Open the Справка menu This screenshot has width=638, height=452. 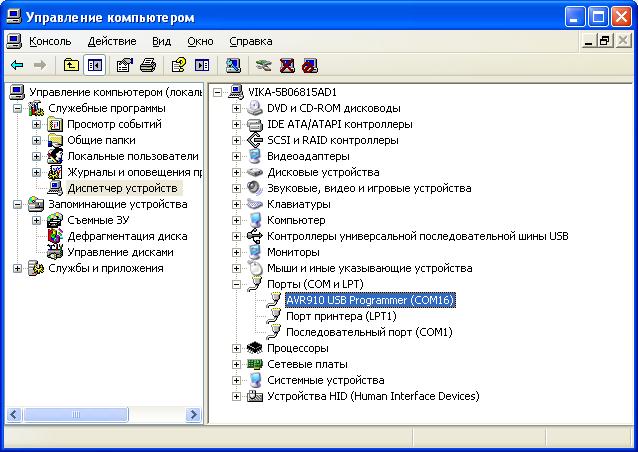pos(251,41)
